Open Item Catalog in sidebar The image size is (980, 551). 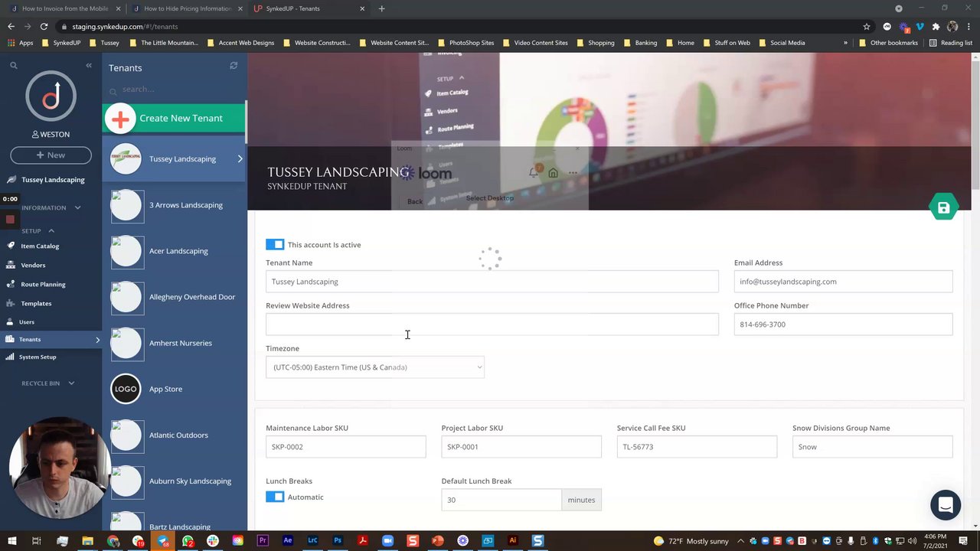click(x=40, y=246)
